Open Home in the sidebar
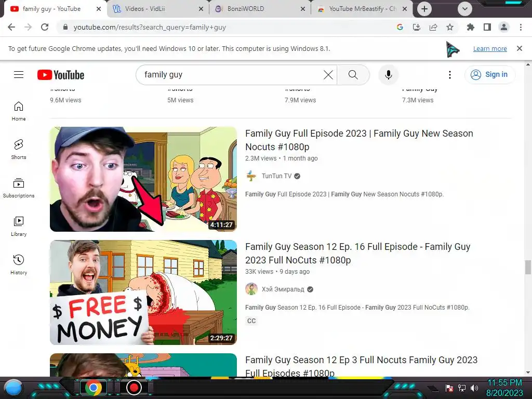Image resolution: width=532 pixels, height=399 pixels. click(x=19, y=111)
